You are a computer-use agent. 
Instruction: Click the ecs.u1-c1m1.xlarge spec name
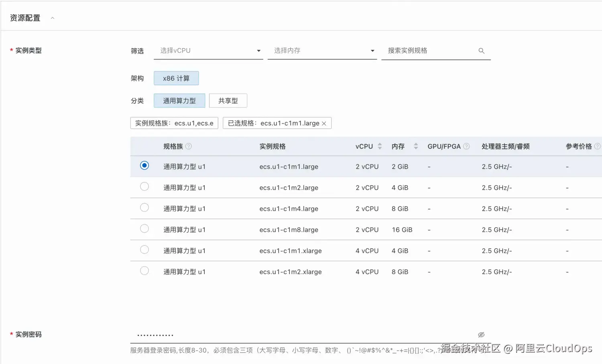[x=291, y=251]
